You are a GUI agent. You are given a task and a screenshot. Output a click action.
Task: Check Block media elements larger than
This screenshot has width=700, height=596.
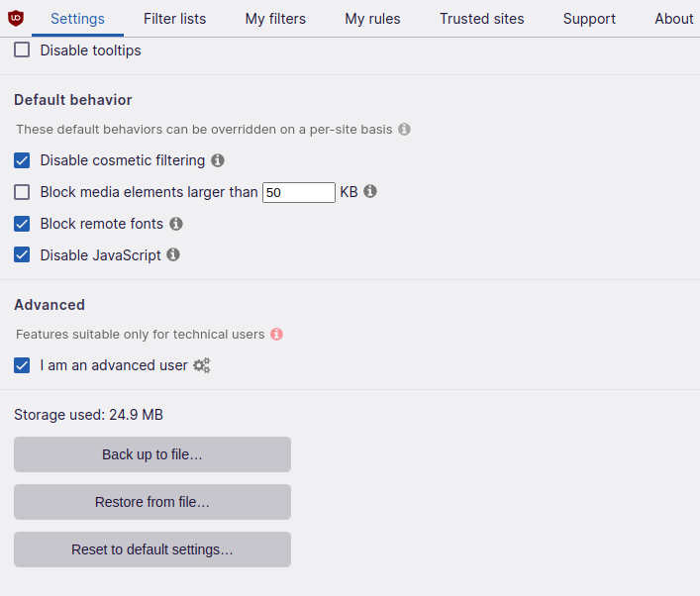point(22,192)
